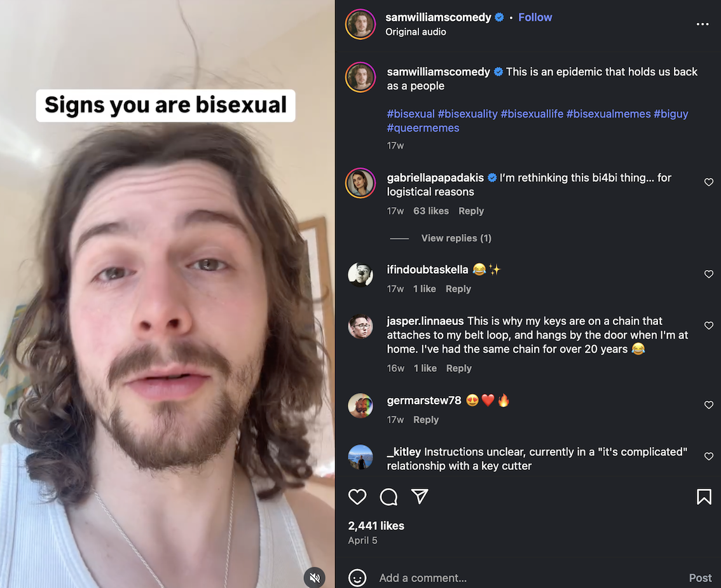Image resolution: width=721 pixels, height=588 pixels.
Task: Open the emoji picker smiley icon
Action: pyautogui.click(x=357, y=578)
